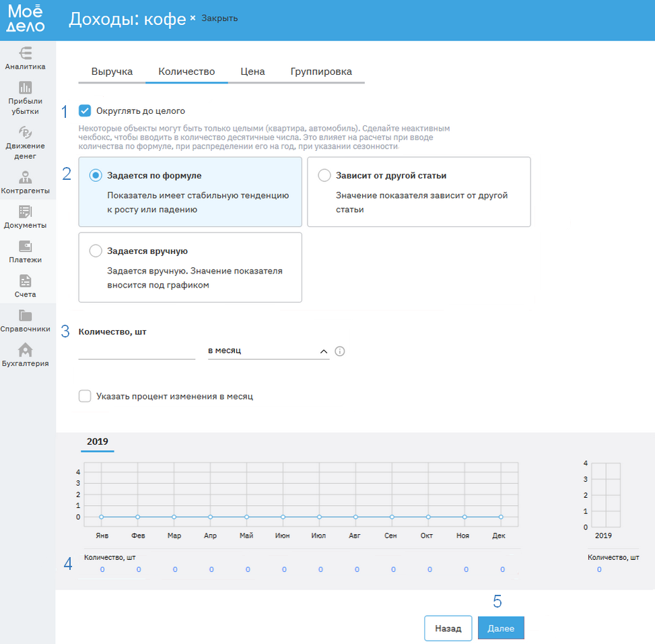The image size is (655, 644).
Task: Click the Назад button
Action: (448, 628)
